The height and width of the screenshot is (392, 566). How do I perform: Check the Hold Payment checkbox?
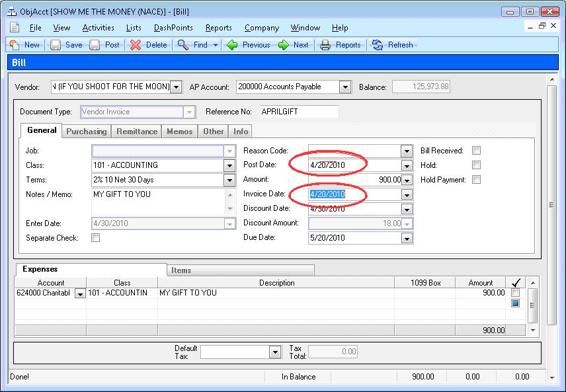tap(476, 180)
